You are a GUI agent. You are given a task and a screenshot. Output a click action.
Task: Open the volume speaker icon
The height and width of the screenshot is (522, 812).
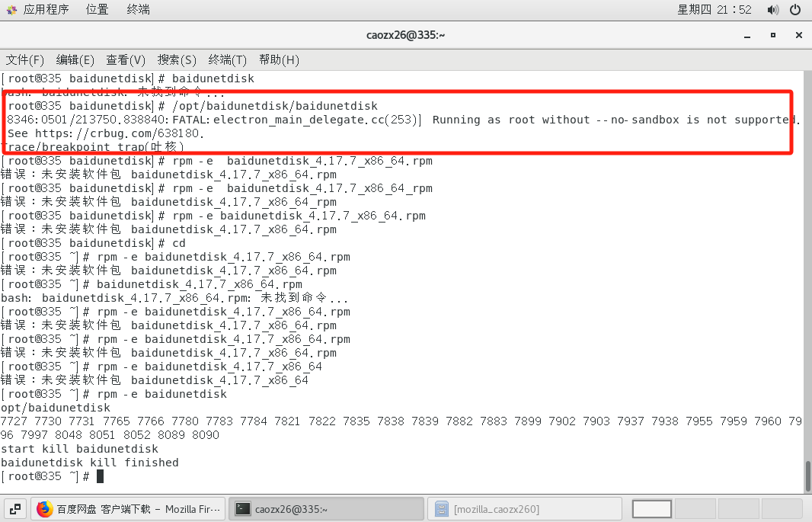[772, 10]
